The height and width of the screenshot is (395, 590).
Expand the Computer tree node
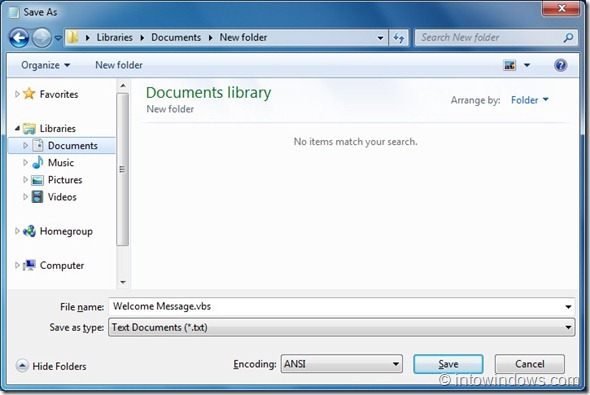(17, 265)
